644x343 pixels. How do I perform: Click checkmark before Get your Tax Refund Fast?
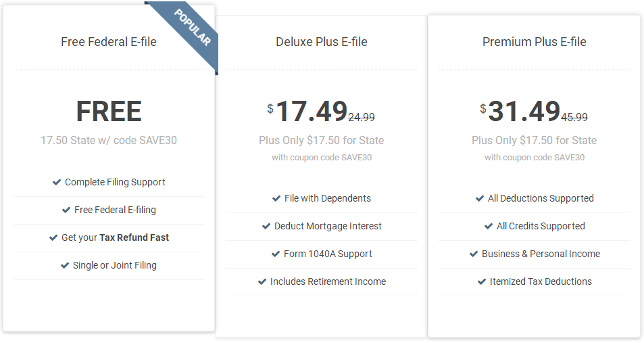point(53,237)
